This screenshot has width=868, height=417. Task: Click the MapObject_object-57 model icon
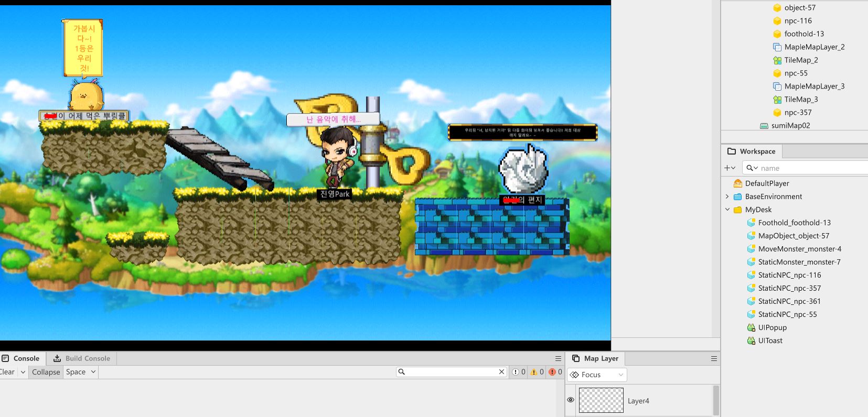(x=751, y=236)
